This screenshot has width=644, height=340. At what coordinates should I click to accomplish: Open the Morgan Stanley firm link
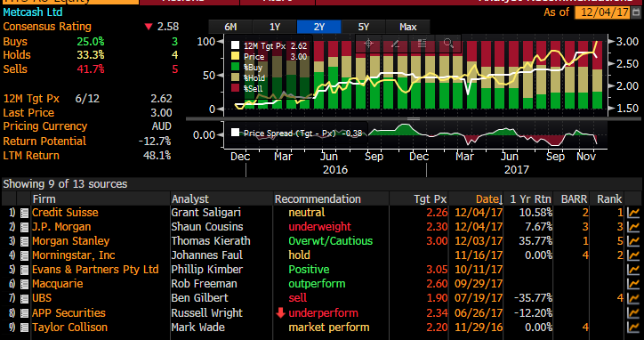pos(71,241)
